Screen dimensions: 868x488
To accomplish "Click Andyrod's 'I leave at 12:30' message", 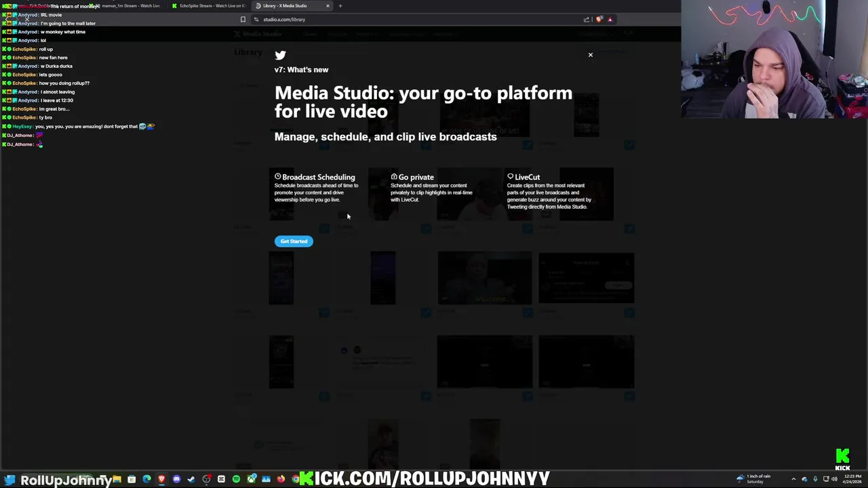I will [x=38, y=100].
